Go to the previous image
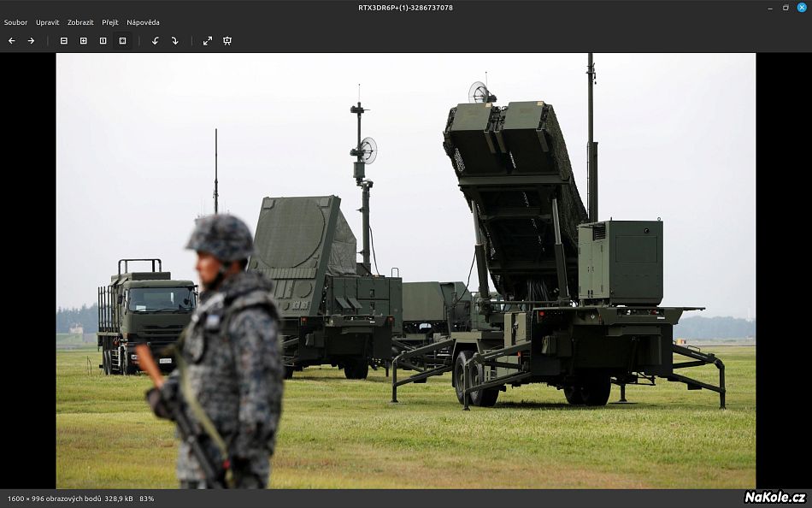Viewport: 812px width, 508px height. coord(11,40)
